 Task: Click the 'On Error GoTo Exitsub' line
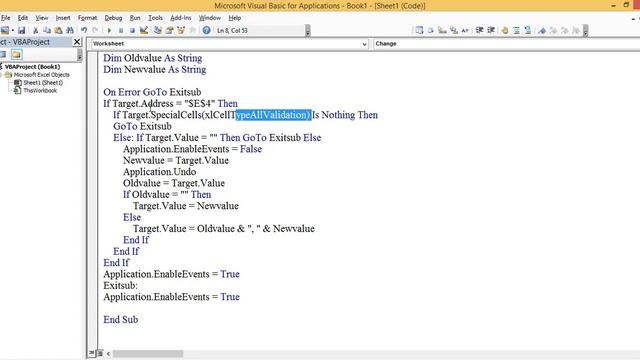[152, 92]
